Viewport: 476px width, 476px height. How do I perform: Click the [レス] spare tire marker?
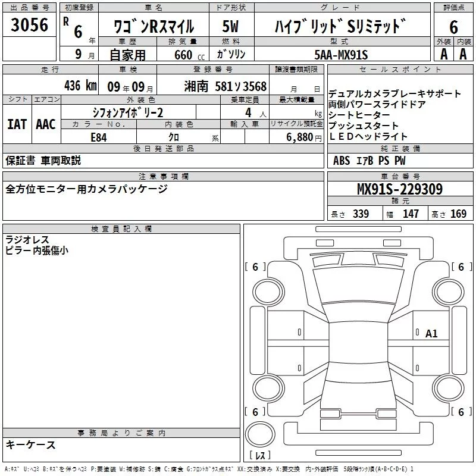pos(260,456)
